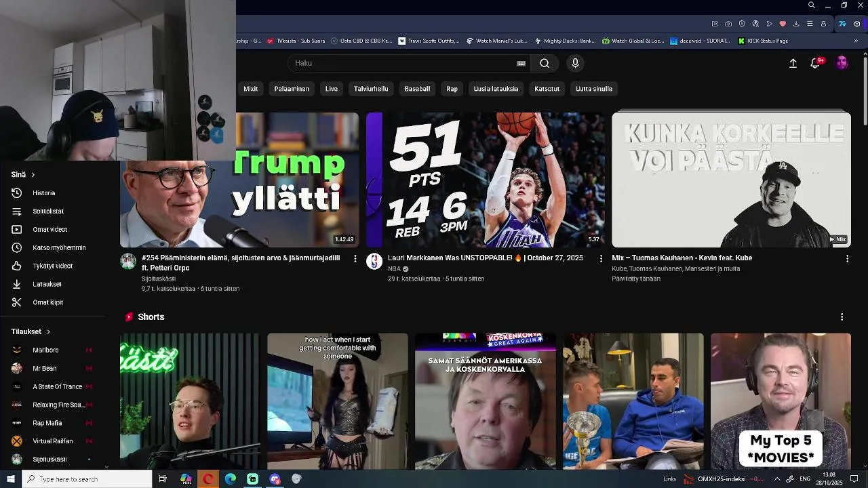Expand the Tilaukset section chevron
The image size is (868, 488).
coord(48,332)
